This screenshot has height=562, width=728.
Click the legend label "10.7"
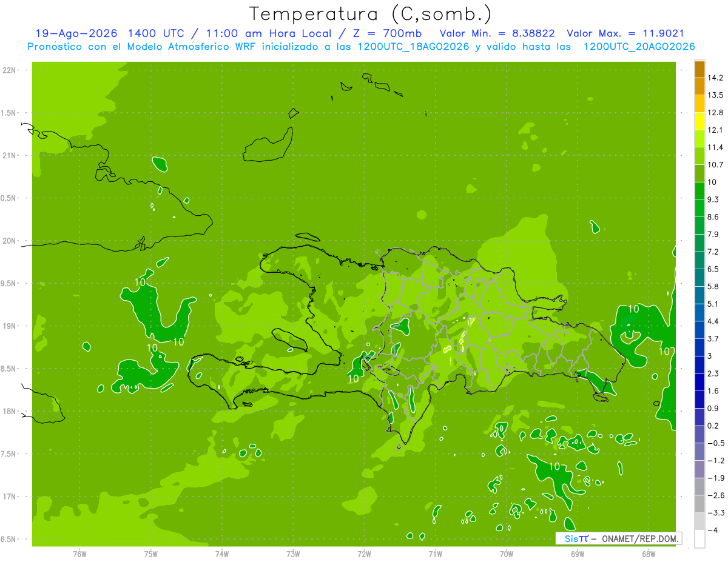coord(716,165)
